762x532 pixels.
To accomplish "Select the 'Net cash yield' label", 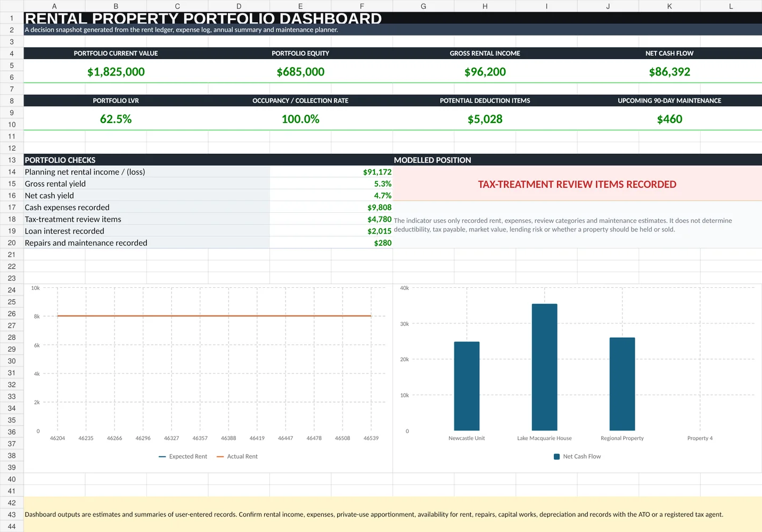I will pos(50,195).
